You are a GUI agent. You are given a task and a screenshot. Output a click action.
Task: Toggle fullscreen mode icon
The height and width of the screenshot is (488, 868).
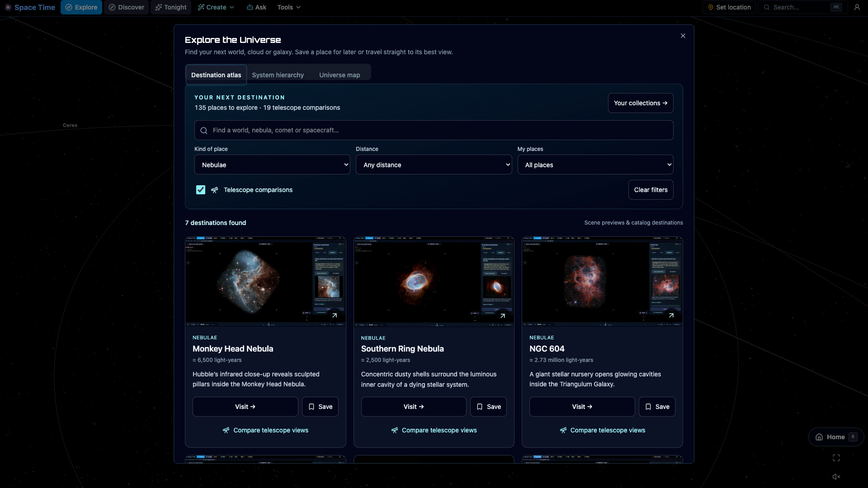pos(836,458)
